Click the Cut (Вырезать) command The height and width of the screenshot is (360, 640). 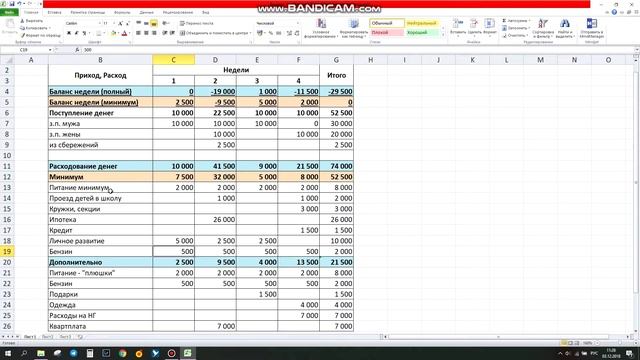click(x=32, y=21)
